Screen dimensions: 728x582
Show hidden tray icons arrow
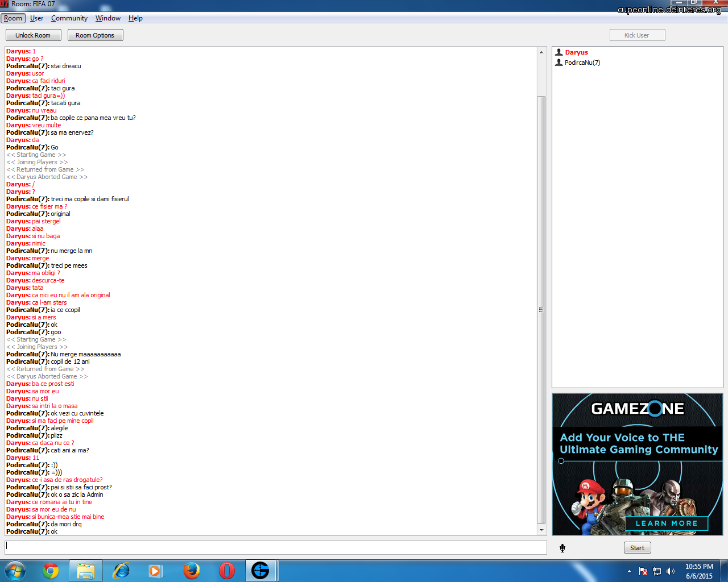click(629, 571)
